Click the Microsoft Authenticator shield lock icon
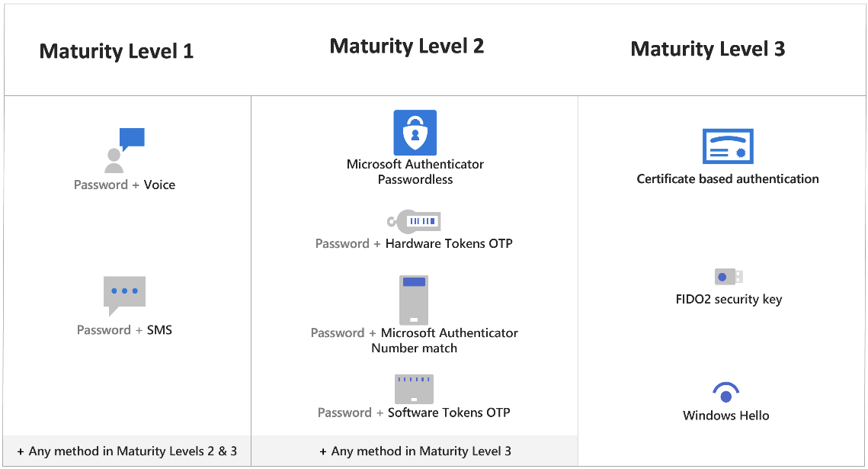 [415, 133]
